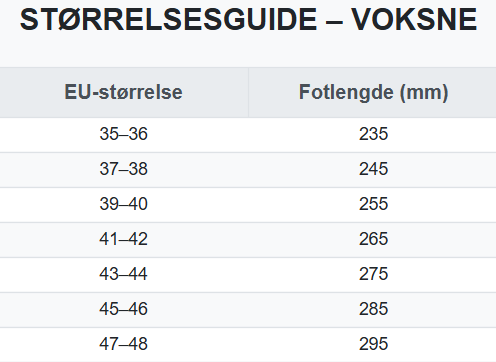Click the word STØRRELSESGUIDE in the title
496x362 pixels.
click(x=168, y=20)
